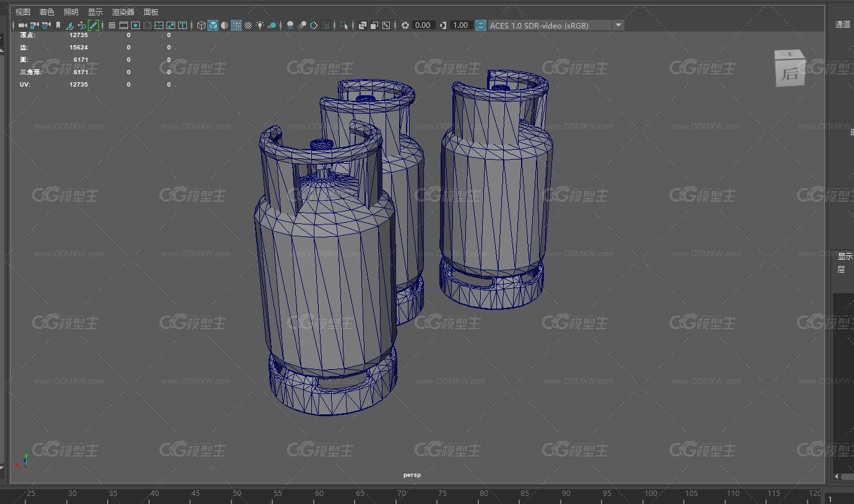This screenshot has width=854, height=504.
Task: Click the Depth of Field icon
Action: (326, 25)
